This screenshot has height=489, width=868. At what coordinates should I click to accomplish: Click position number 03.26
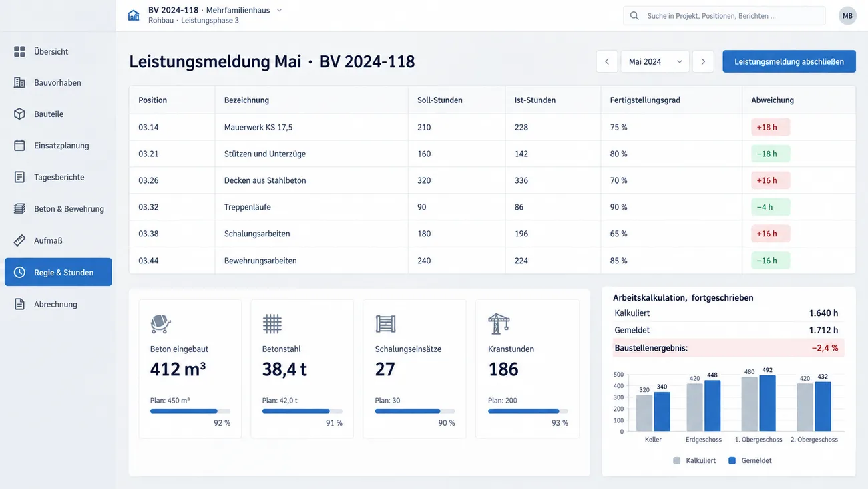pos(148,180)
